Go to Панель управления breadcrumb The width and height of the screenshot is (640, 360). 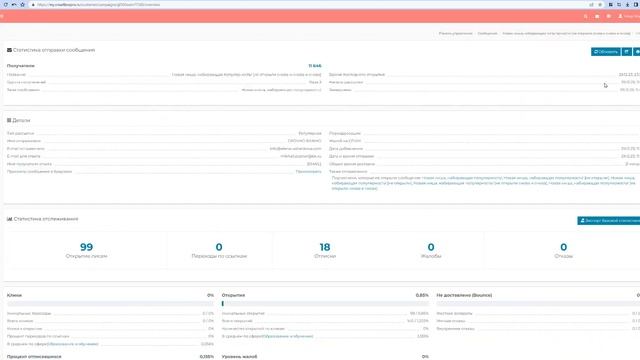coord(456,33)
